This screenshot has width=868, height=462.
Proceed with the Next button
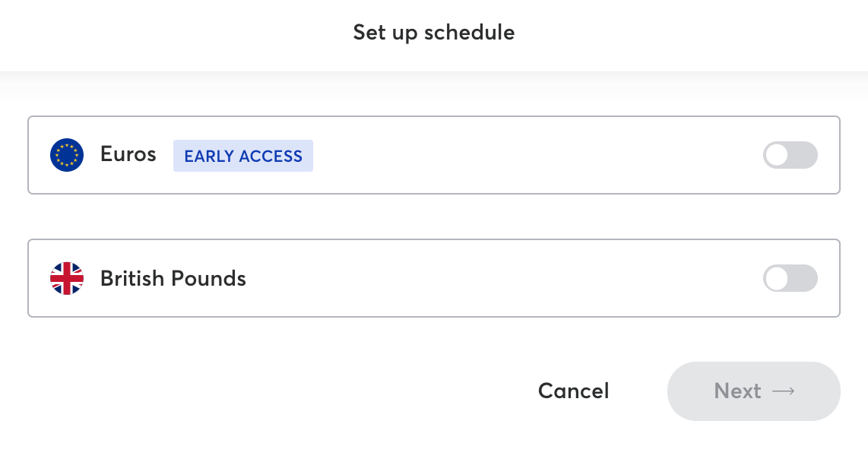pyautogui.click(x=753, y=391)
